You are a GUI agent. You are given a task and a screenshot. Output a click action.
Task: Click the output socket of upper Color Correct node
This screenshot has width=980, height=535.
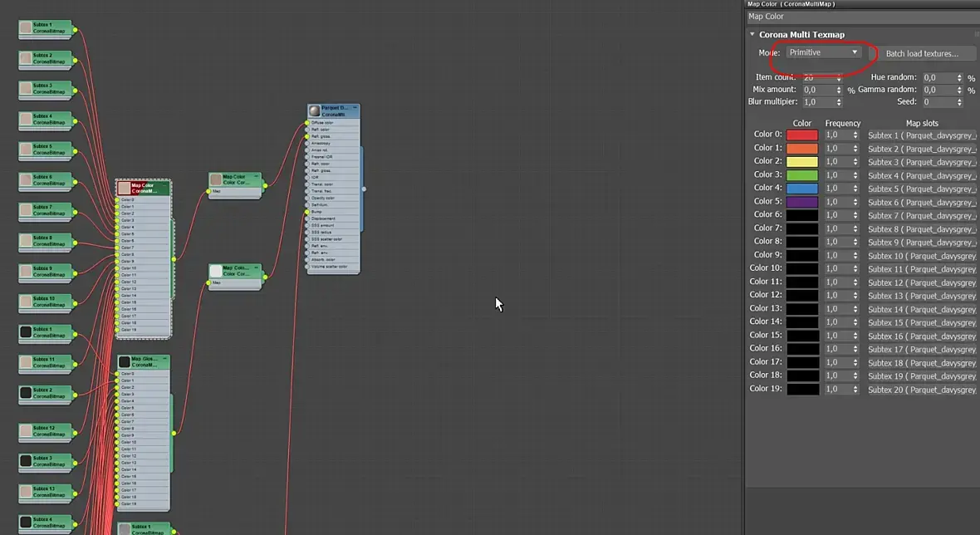[x=265, y=185]
